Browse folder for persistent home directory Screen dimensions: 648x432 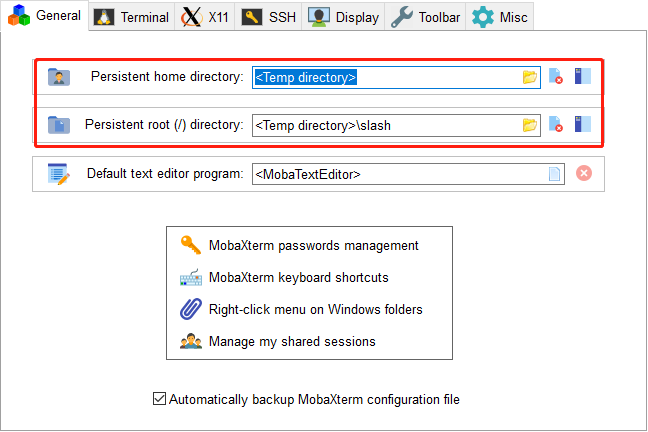pos(529,77)
